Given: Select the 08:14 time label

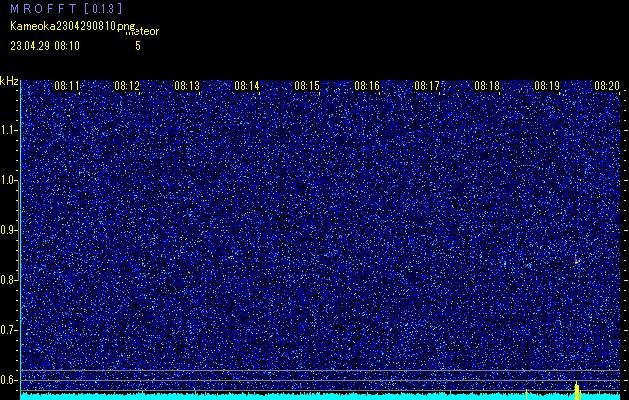Looking at the screenshot, I should [247, 86].
